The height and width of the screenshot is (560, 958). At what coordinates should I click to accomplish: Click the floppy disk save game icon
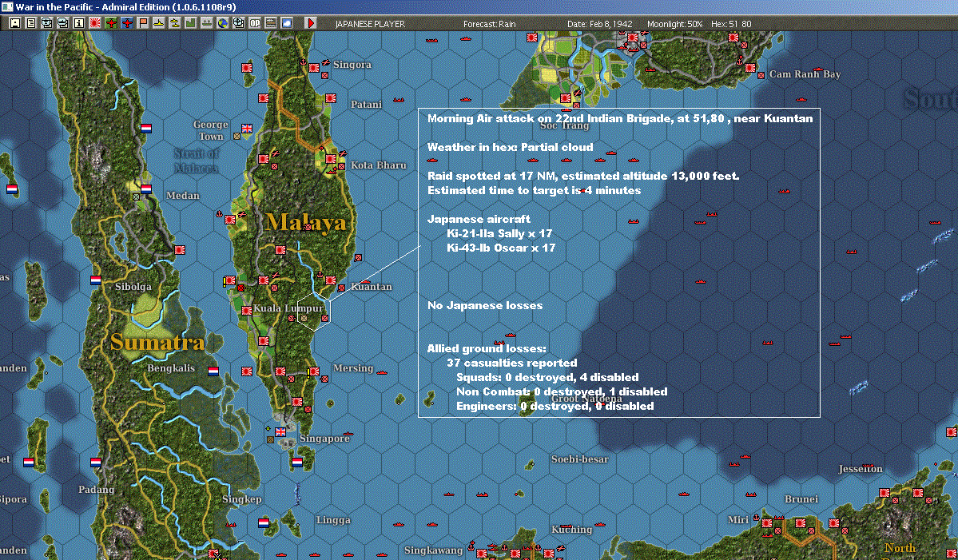[15, 23]
